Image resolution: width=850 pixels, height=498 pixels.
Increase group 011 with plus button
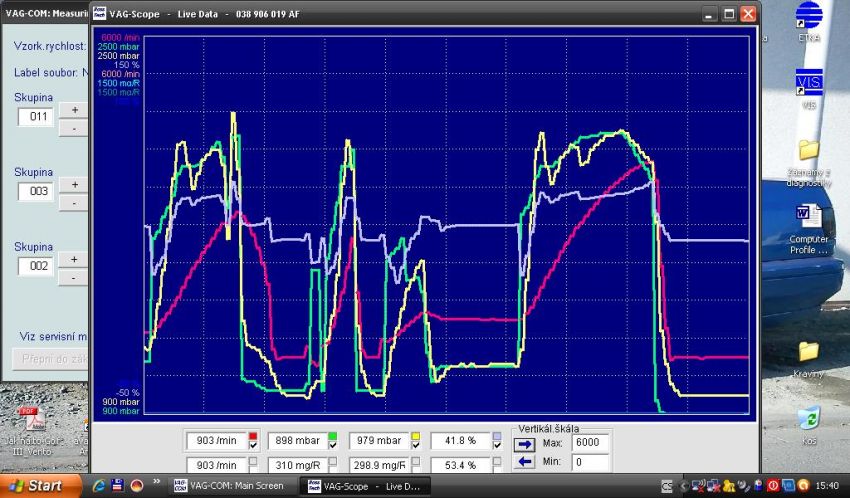click(74, 109)
